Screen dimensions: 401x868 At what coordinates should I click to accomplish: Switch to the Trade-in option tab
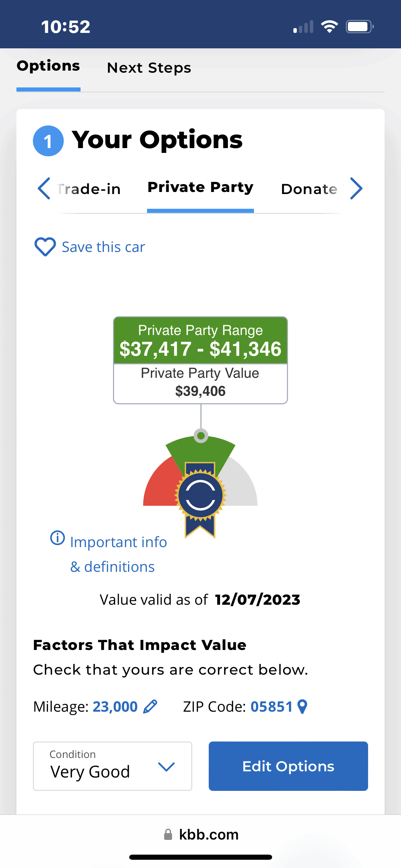click(x=89, y=189)
